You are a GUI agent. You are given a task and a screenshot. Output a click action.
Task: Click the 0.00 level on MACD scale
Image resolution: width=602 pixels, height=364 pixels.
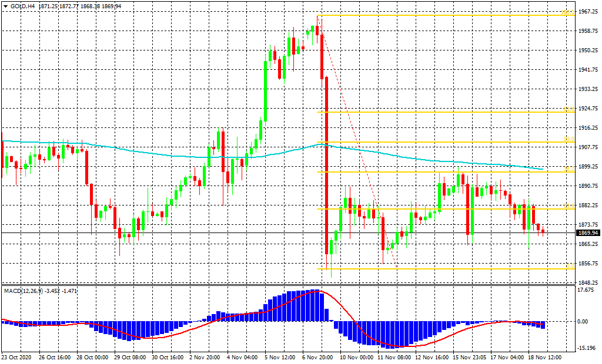point(582,322)
